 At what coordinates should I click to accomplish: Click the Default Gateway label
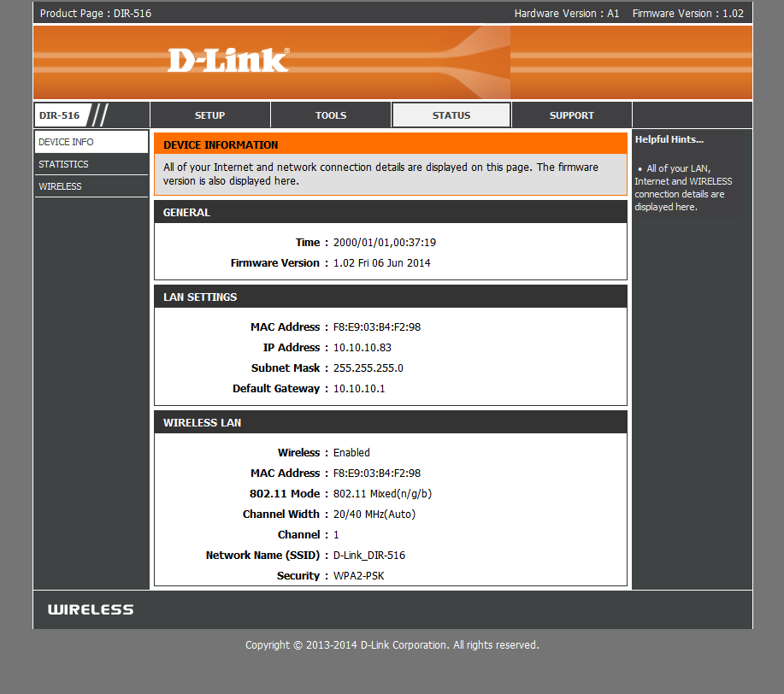coord(276,389)
